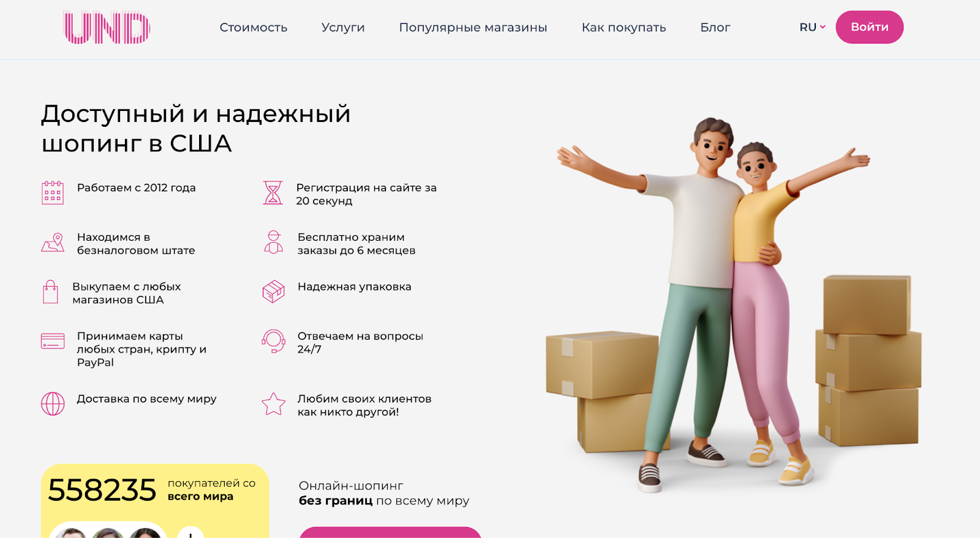980x538 pixels.
Task: Click the map pin icon for tax-free state
Action: pos(53,242)
